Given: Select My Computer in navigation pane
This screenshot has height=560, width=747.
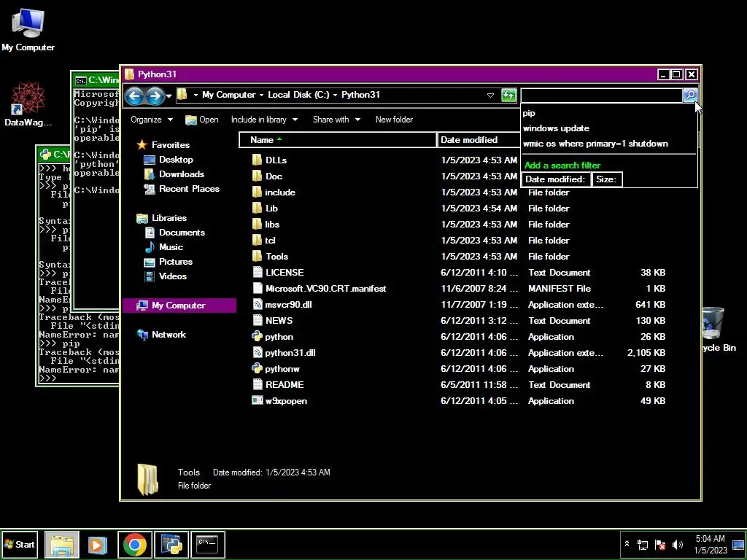Looking at the screenshot, I should [179, 306].
